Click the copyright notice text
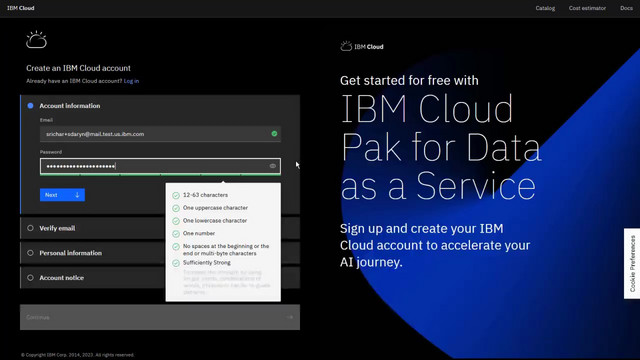 (78, 355)
